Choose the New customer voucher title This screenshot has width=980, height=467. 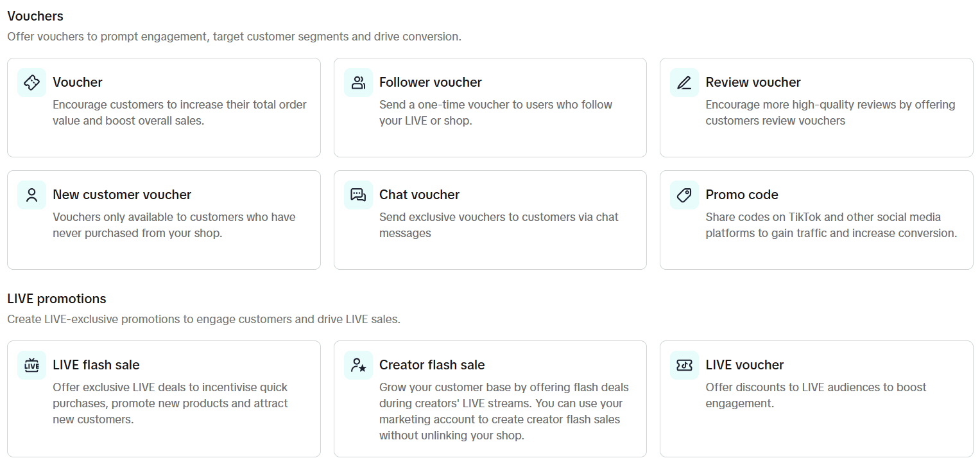pos(122,195)
